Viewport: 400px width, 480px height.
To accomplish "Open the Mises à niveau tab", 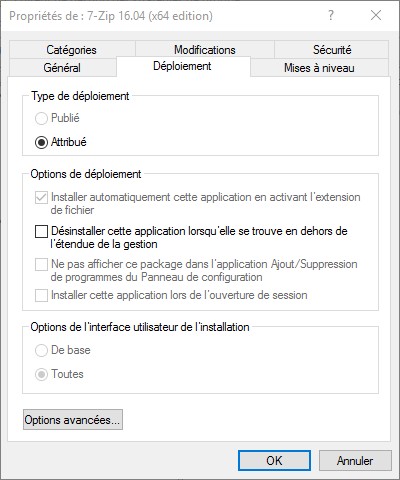I will coord(319,68).
